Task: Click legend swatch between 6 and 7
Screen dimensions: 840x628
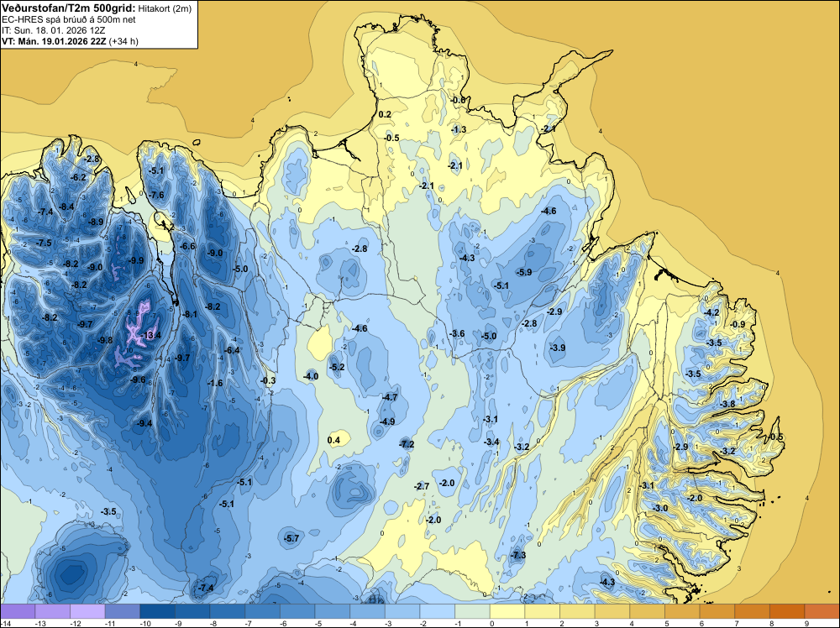Action: [x=718, y=611]
